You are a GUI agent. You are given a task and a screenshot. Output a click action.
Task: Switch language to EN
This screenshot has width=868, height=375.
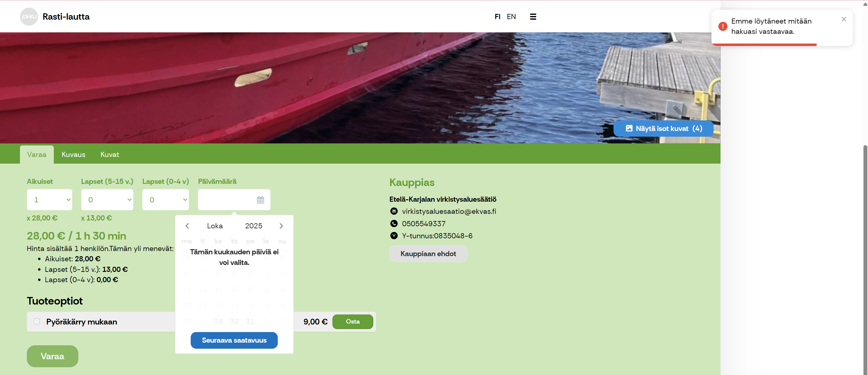511,17
